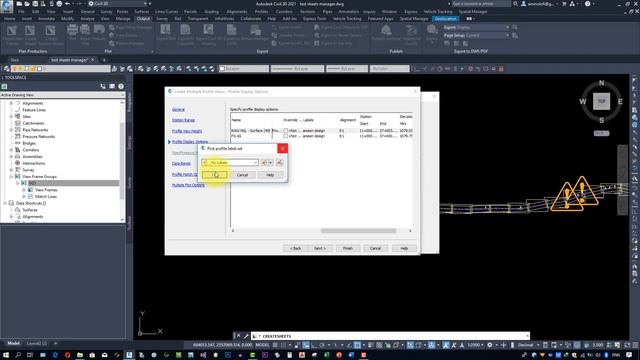Image resolution: width=640 pixels, height=360 pixels.
Task: Close the Pick profile label set dialog
Action: click(x=282, y=148)
